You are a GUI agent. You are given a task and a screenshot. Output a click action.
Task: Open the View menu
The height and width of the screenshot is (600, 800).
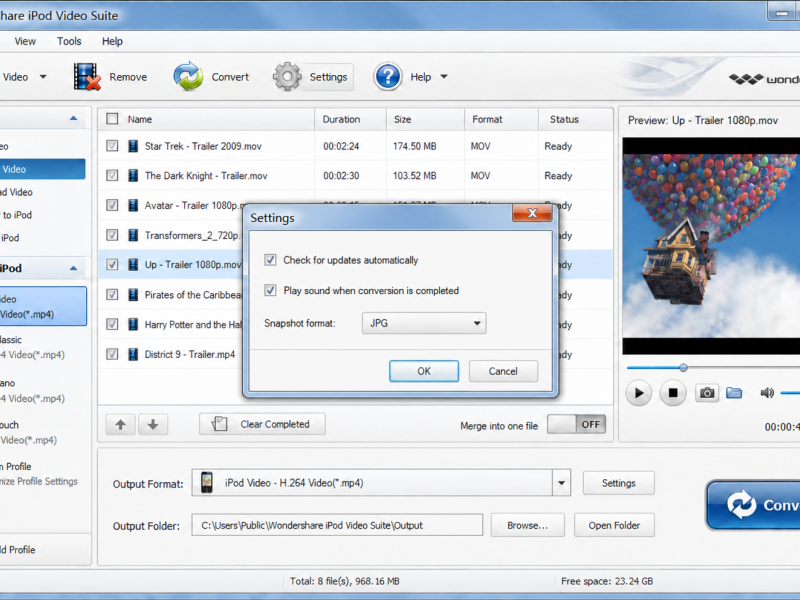click(x=25, y=41)
